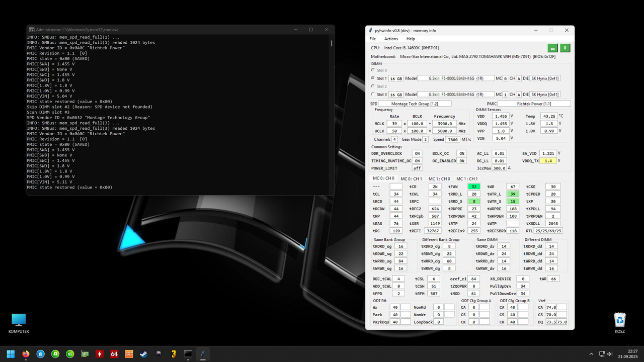This screenshot has width=644, height=362.
Task: Select the Slot 3 DIMM radio button
Action: coord(373,94)
